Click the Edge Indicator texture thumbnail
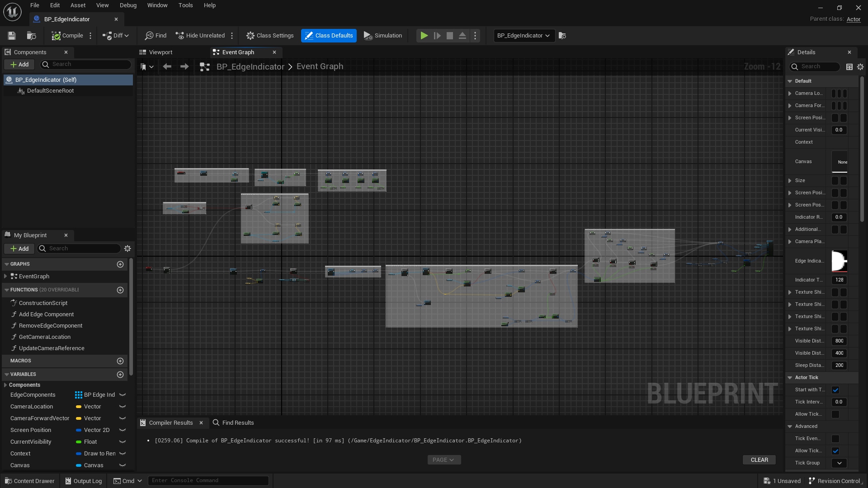Image resolution: width=868 pixels, height=488 pixels. coord(840,261)
